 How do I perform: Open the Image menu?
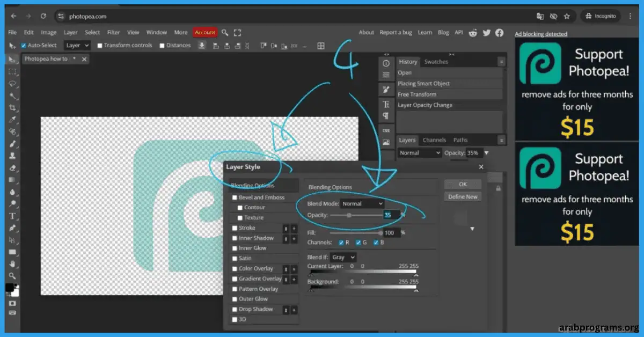pos(49,32)
